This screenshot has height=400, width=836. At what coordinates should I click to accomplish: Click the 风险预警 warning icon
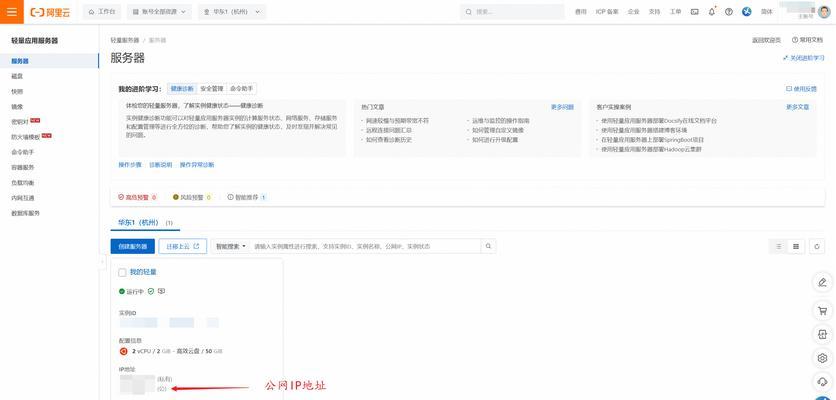(176, 197)
